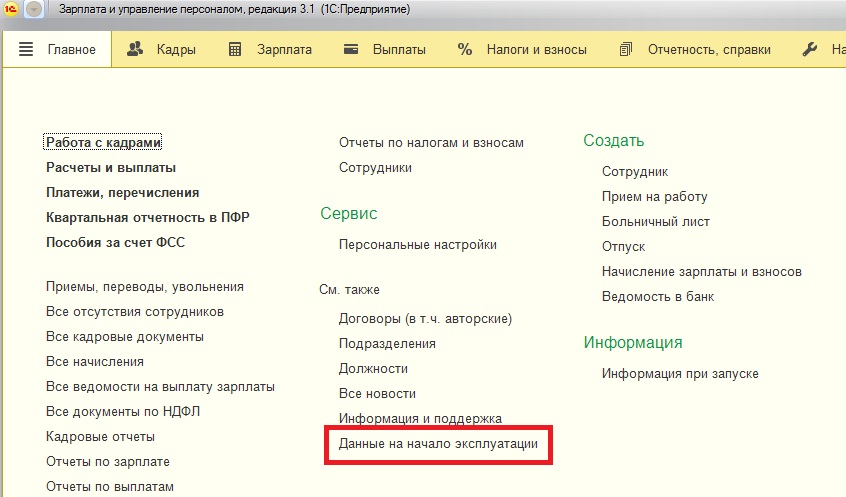The height and width of the screenshot is (497, 846).
Task: Open Платежи, перечисления link
Action: tap(122, 193)
